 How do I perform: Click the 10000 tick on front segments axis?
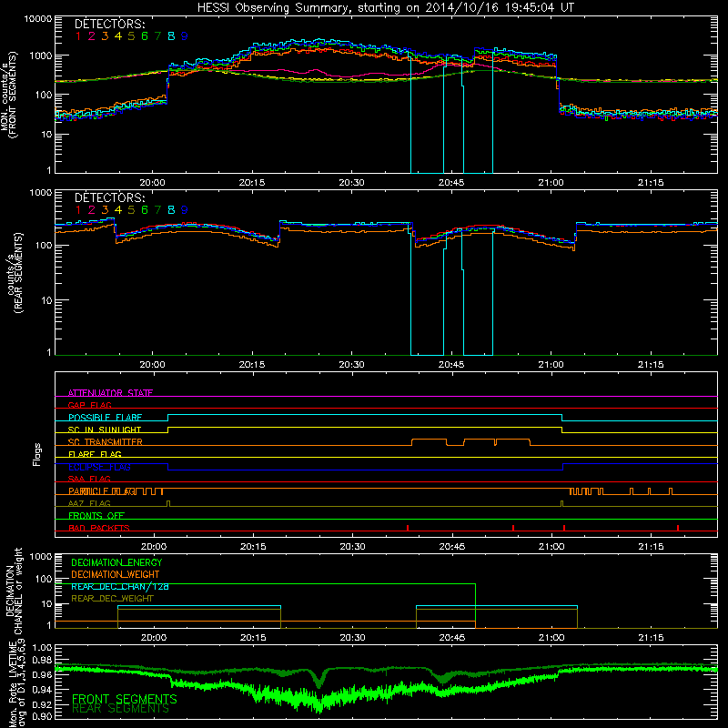[38, 18]
